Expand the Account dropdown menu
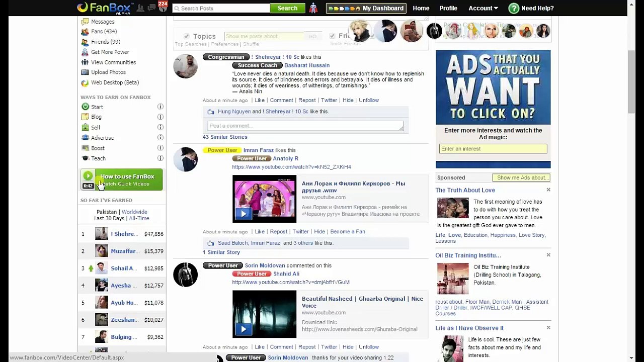Viewport: 644px width, 362px height. (483, 8)
